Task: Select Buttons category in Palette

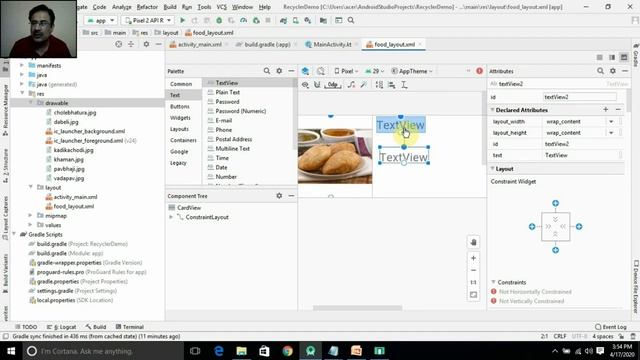Action: click(x=180, y=107)
